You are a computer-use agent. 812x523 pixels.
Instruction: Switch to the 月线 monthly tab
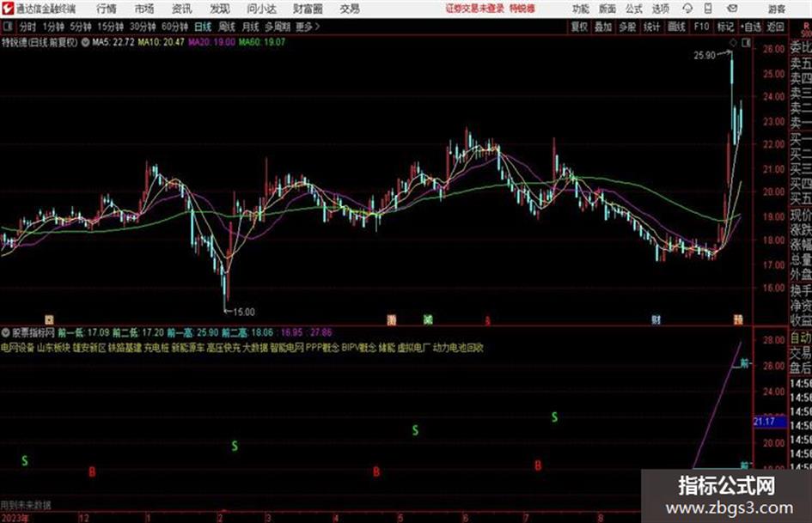click(250, 27)
